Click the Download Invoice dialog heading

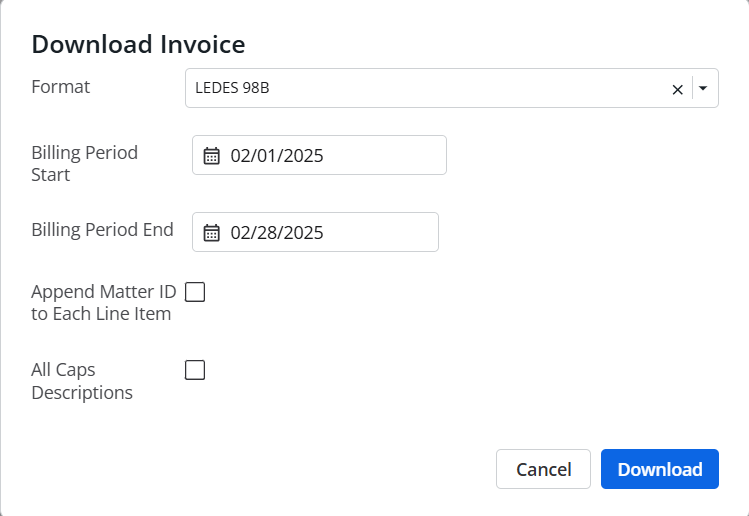pyautogui.click(x=138, y=44)
